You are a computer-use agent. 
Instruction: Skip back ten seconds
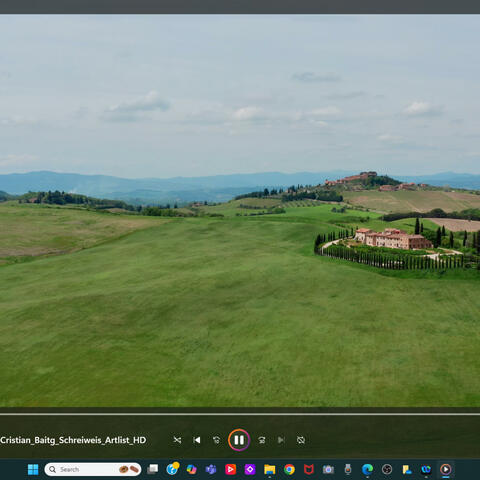coord(216,440)
